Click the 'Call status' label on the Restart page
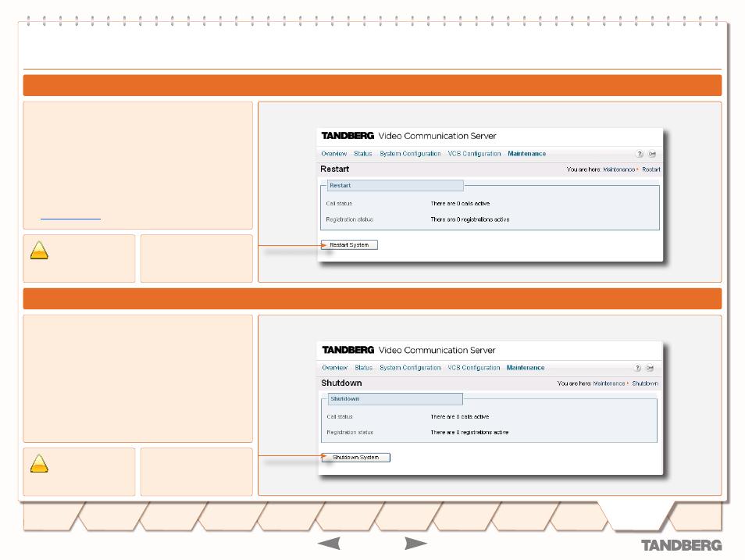The width and height of the screenshot is (745, 560). click(339, 204)
